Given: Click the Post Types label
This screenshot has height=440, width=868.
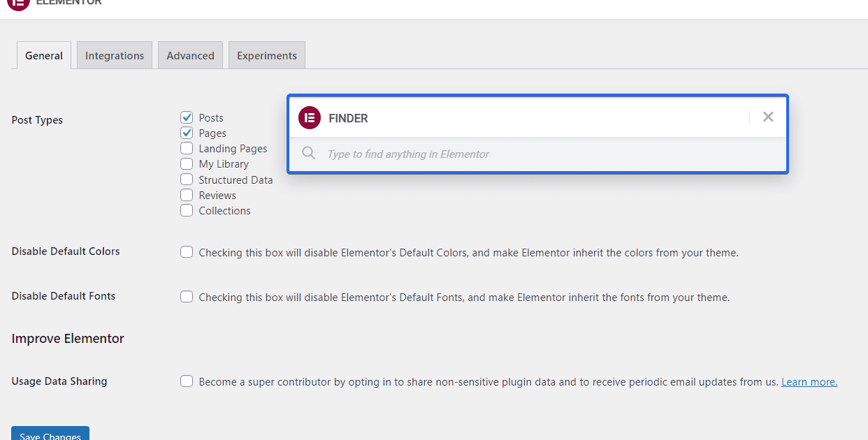Looking at the screenshot, I should [37, 120].
